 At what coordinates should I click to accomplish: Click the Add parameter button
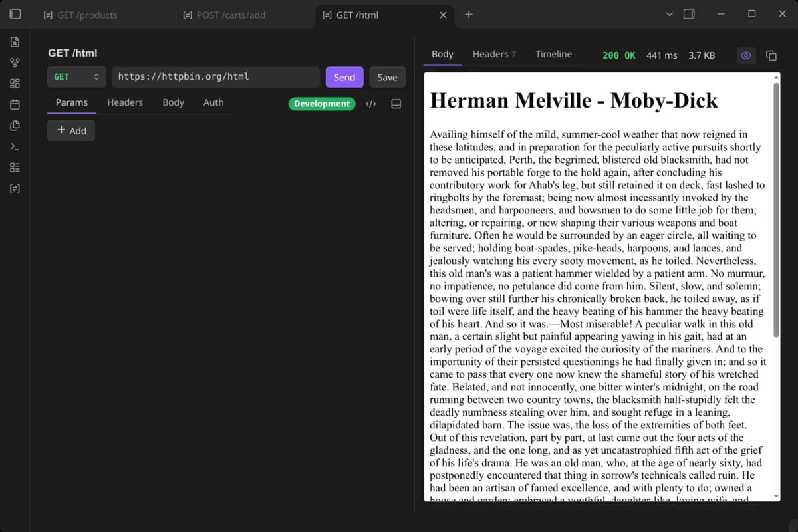(x=71, y=130)
